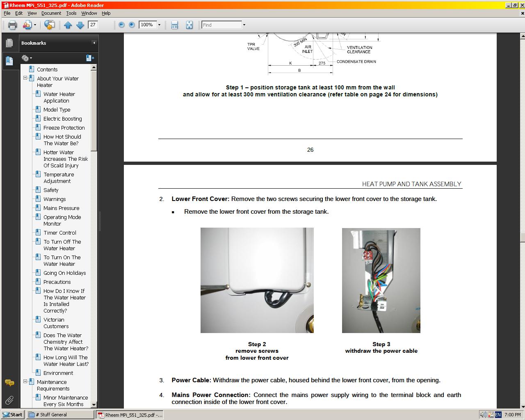Select the Fit Width scrolling icon
The width and height of the screenshot is (525, 420).
pyautogui.click(x=174, y=25)
